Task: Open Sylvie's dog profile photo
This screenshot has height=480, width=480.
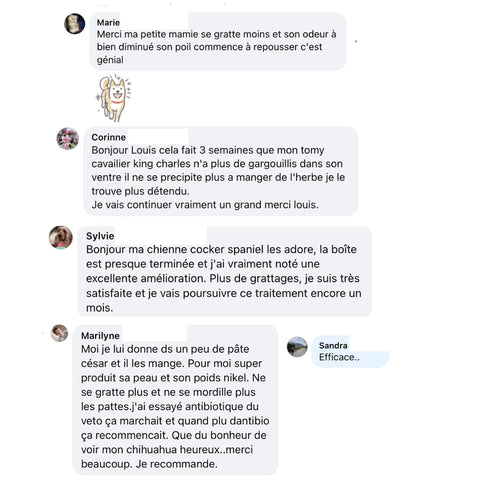Action: [61, 237]
